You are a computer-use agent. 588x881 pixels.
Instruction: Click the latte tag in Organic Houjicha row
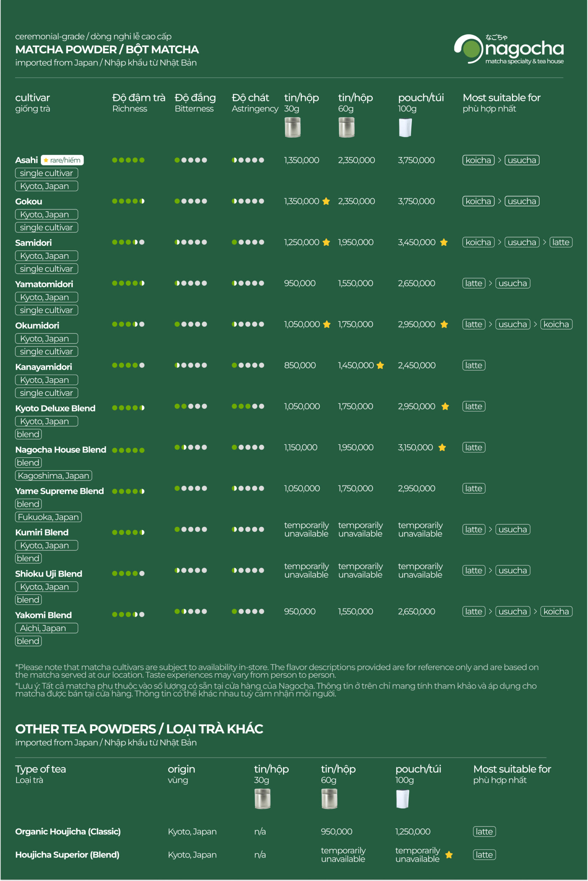484,831
